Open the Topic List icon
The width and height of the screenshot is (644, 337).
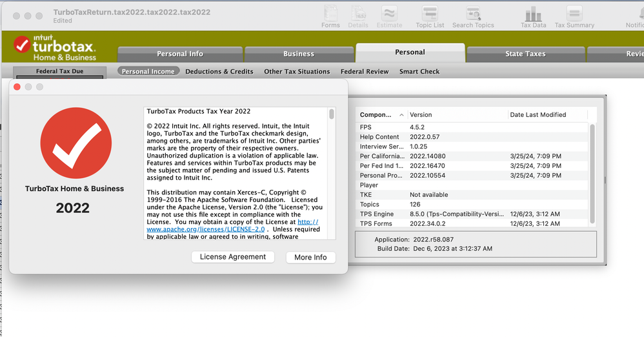(x=430, y=16)
